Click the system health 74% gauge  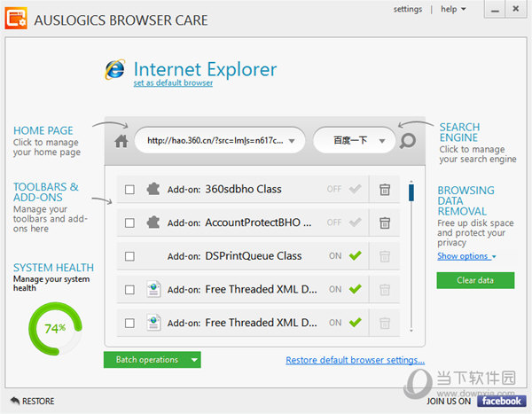pyautogui.click(x=55, y=329)
